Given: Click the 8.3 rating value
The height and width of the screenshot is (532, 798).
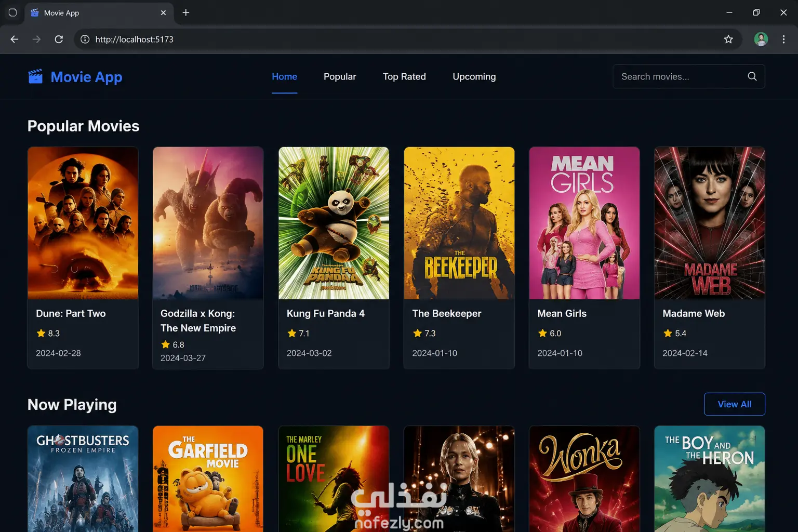Looking at the screenshot, I should [x=54, y=334].
